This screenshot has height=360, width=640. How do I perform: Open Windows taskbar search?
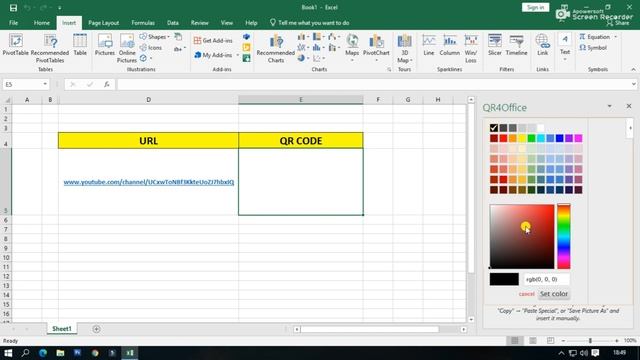click(x=25, y=353)
